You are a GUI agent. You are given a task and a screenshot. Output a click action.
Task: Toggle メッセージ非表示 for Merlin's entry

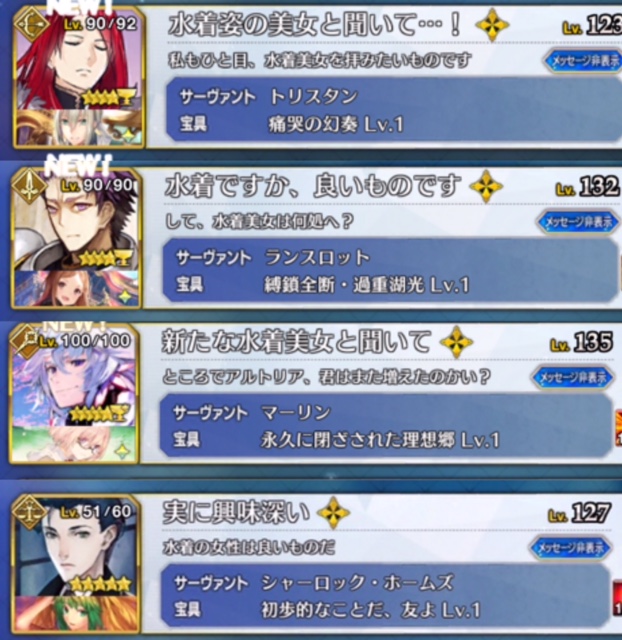pos(573,378)
